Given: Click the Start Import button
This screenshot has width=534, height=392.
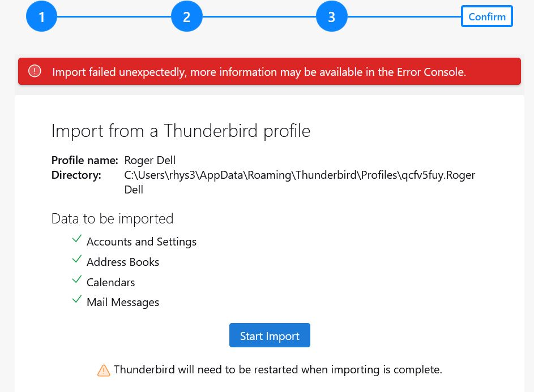Looking at the screenshot, I should click(x=270, y=335).
